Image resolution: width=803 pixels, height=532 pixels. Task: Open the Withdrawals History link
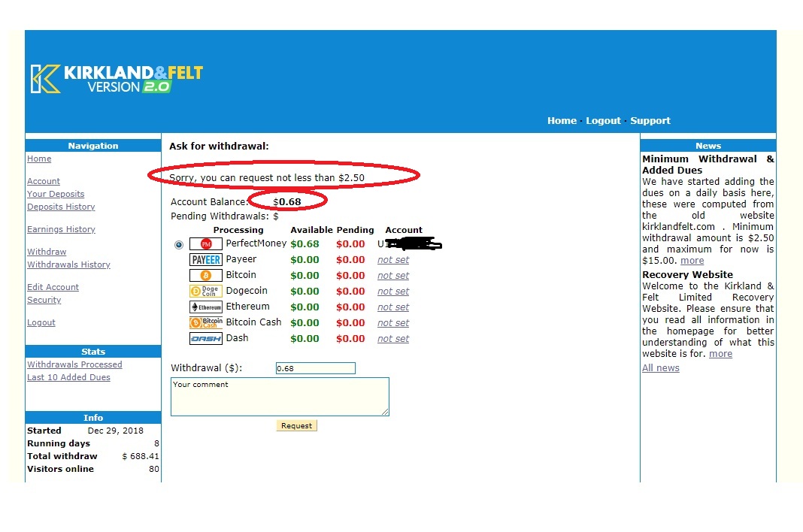[x=68, y=264]
